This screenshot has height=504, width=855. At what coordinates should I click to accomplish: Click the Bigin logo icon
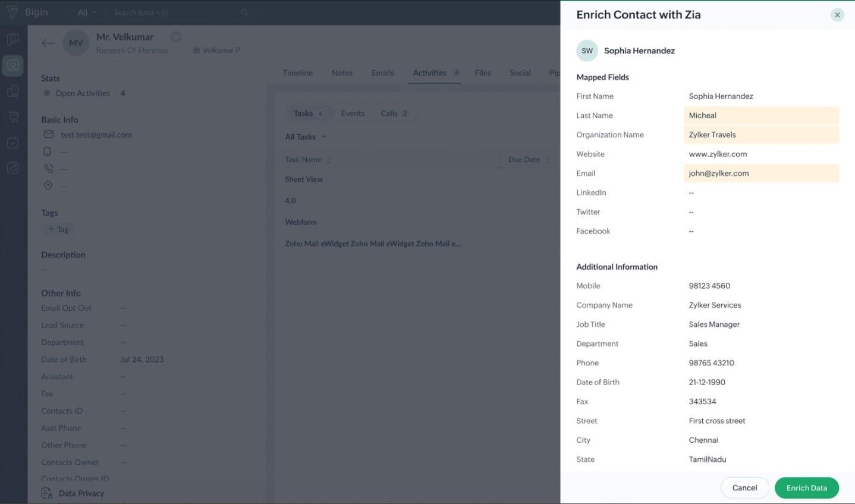[12, 12]
